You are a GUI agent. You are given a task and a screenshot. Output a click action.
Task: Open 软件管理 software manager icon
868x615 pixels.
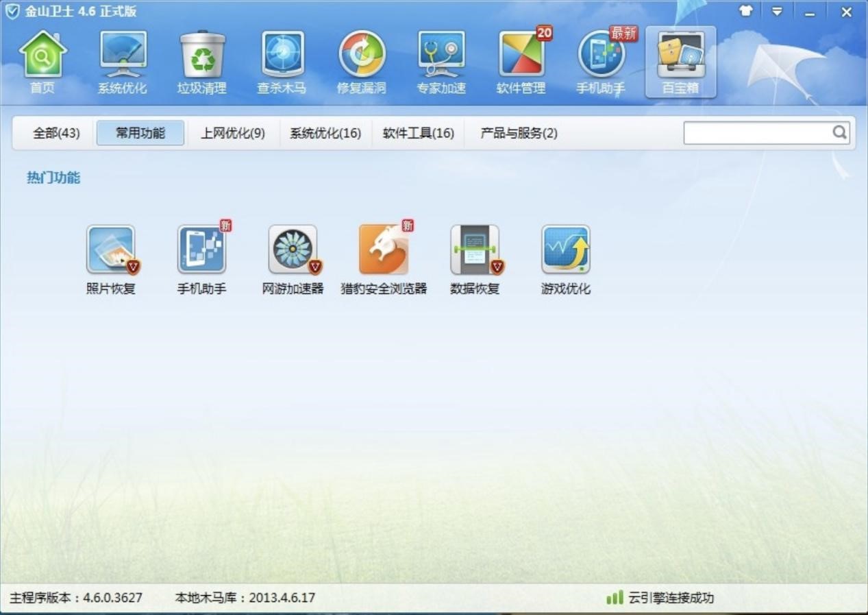(x=521, y=62)
